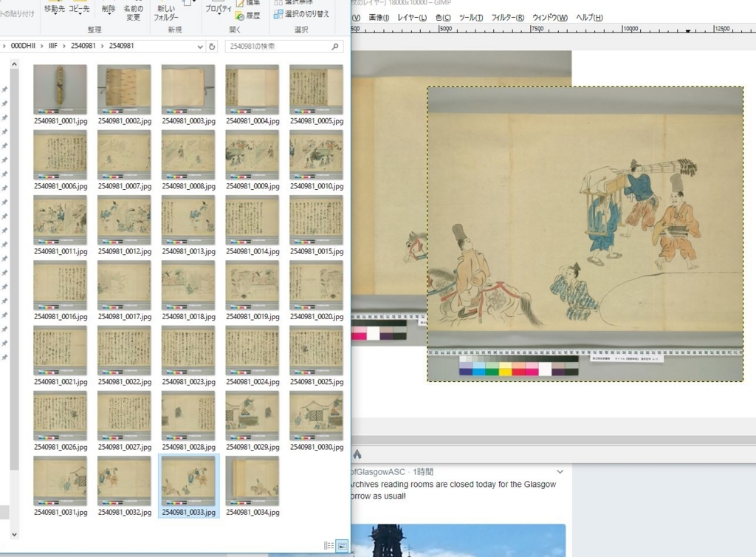The height and width of the screenshot is (557, 756).
Task: Select thumbnail 2540981_0001.jpg
Action: pyautogui.click(x=61, y=89)
